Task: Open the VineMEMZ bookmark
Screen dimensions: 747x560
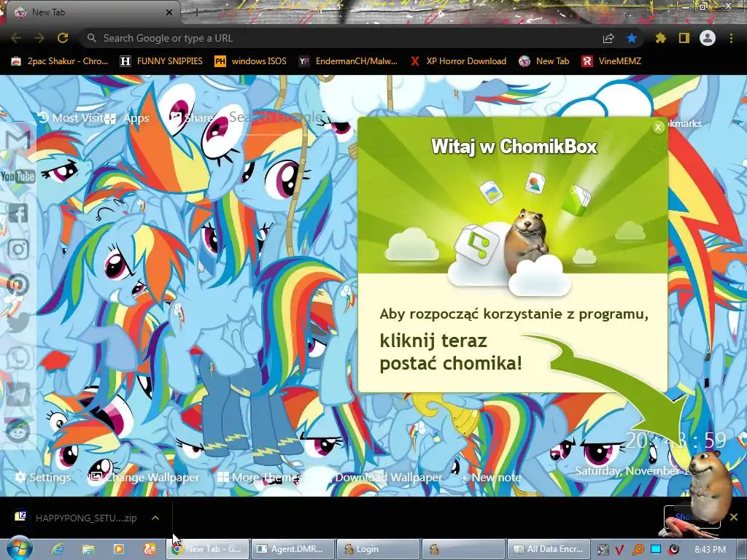Action: pos(611,61)
